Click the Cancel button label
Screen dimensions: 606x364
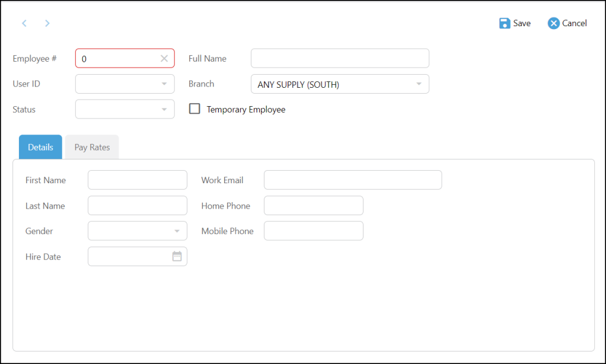point(575,23)
